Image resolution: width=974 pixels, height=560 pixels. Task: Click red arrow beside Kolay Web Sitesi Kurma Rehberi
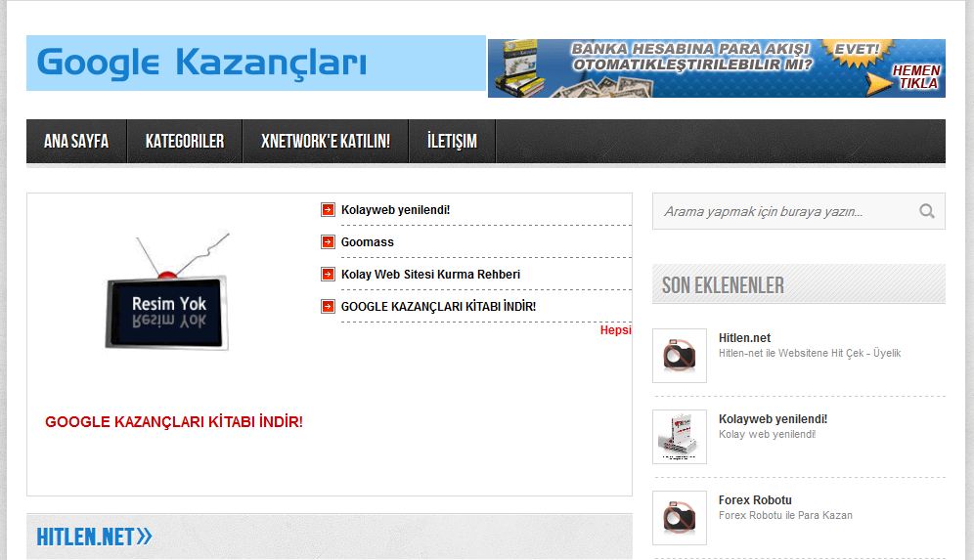328,275
